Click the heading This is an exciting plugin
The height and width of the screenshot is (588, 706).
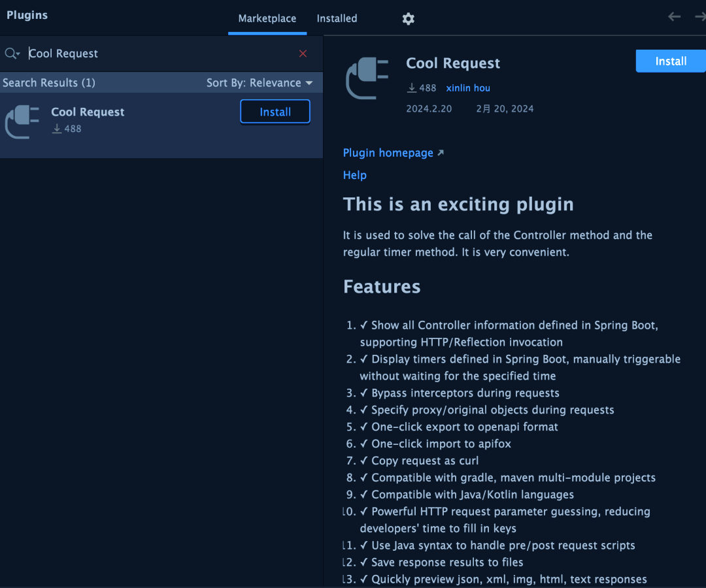[458, 204]
